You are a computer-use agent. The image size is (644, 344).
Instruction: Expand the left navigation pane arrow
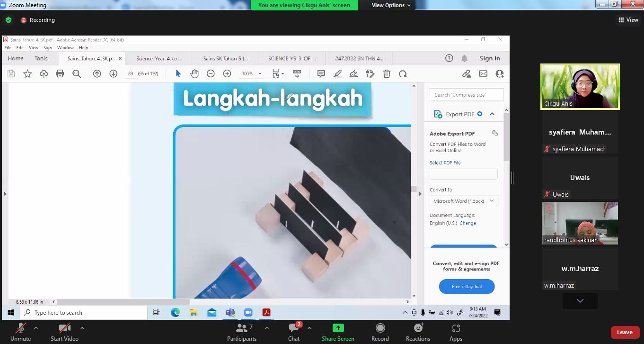(x=5, y=193)
